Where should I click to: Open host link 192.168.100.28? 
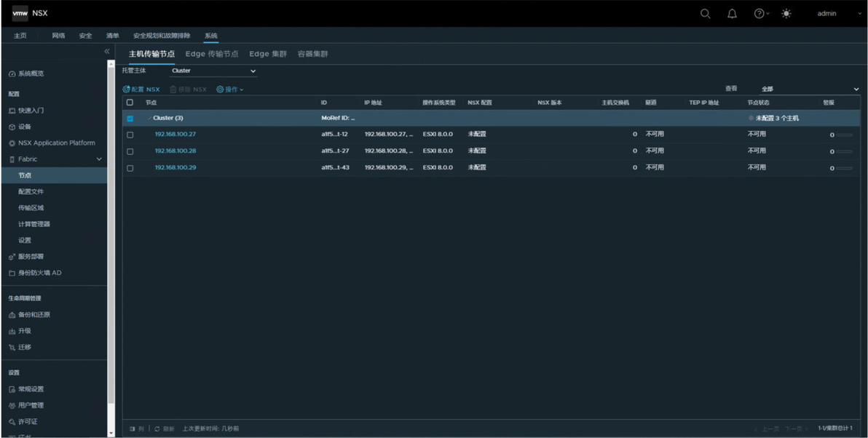coord(175,151)
